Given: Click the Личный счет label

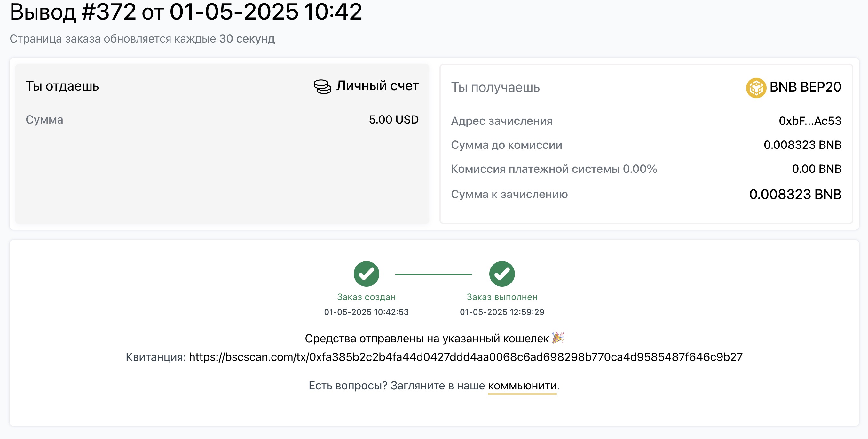Looking at the screenshot, I should [377, 86].
